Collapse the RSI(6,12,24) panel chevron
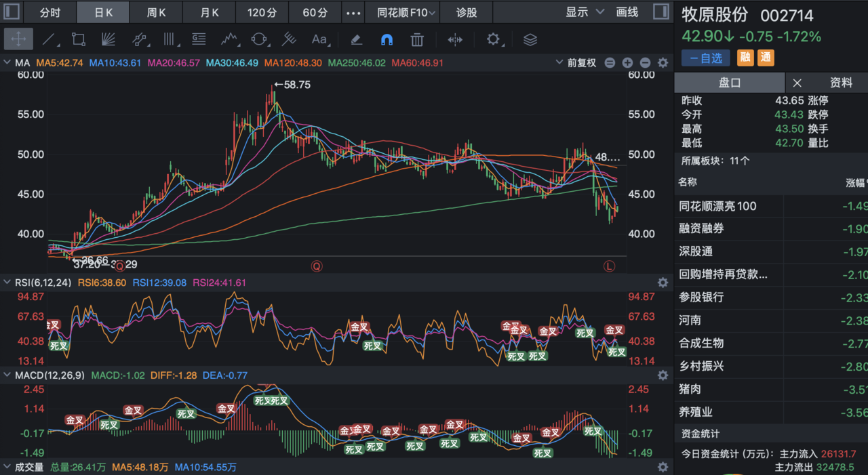868x475 pixels. (x=7, y=283)
